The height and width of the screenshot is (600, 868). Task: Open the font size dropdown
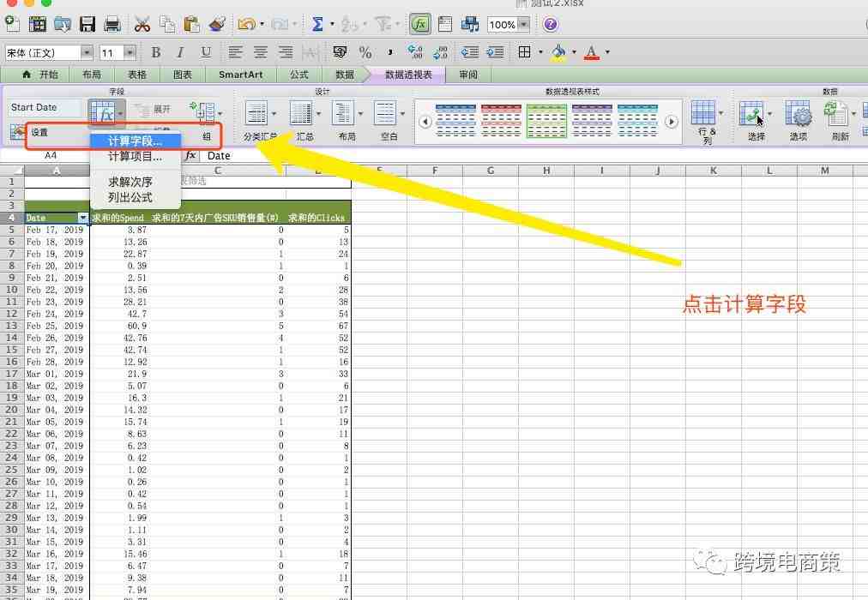[130, 52]
